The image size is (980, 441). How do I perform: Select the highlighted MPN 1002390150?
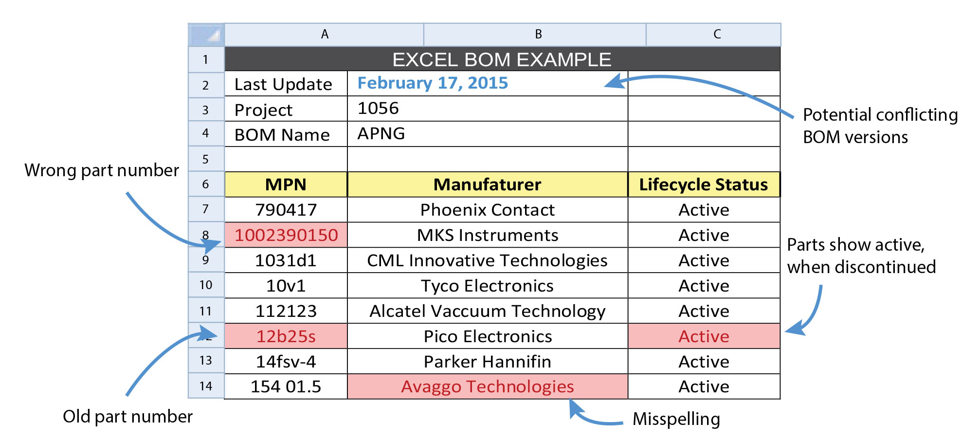pos(286,235)
